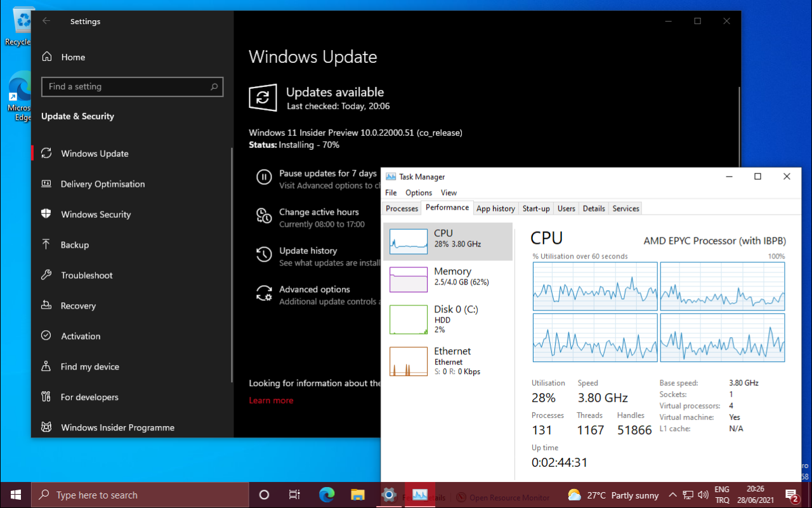Focus the Find a setting search field
Screen dimensions: 812x508
(132, 87)
